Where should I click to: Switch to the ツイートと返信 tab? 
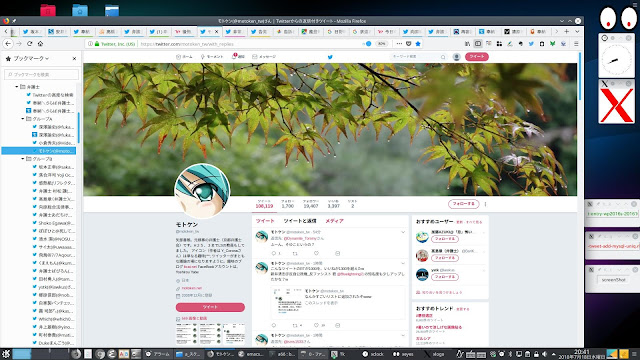pos(300,221)
